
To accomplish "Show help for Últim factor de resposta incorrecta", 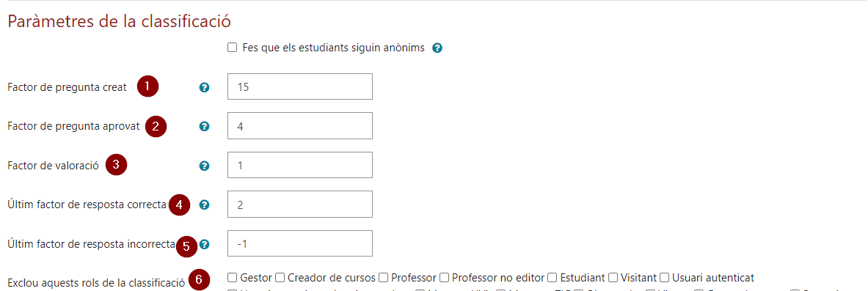I will [204, 244].
